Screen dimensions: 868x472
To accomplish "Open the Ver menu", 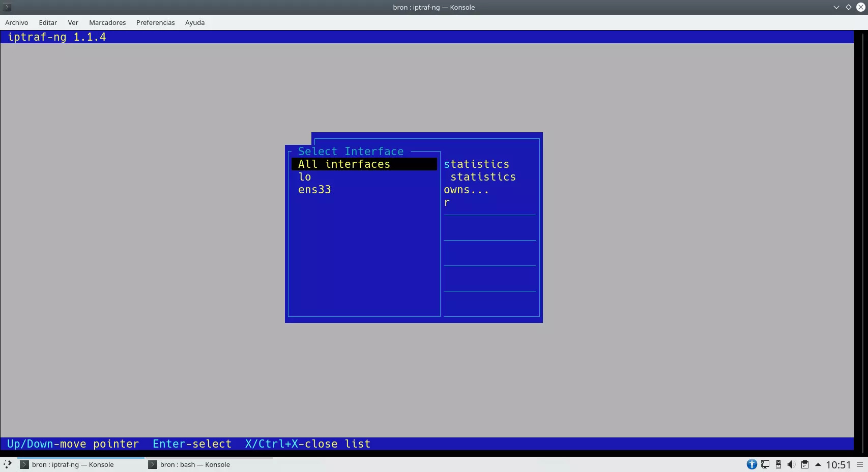I will (73, 22).
